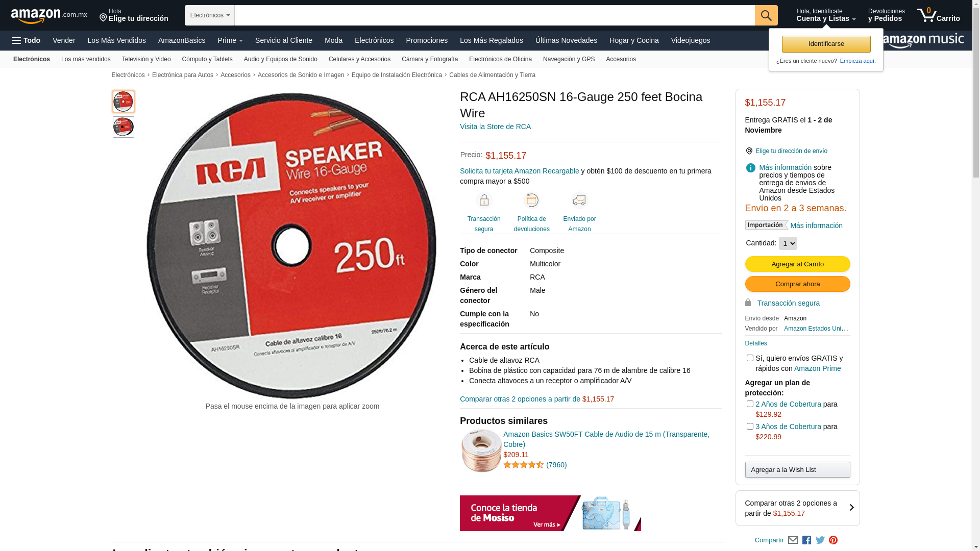Select the second product thumbnail image
The image size is (980, 551).
[x=124, y=127]
